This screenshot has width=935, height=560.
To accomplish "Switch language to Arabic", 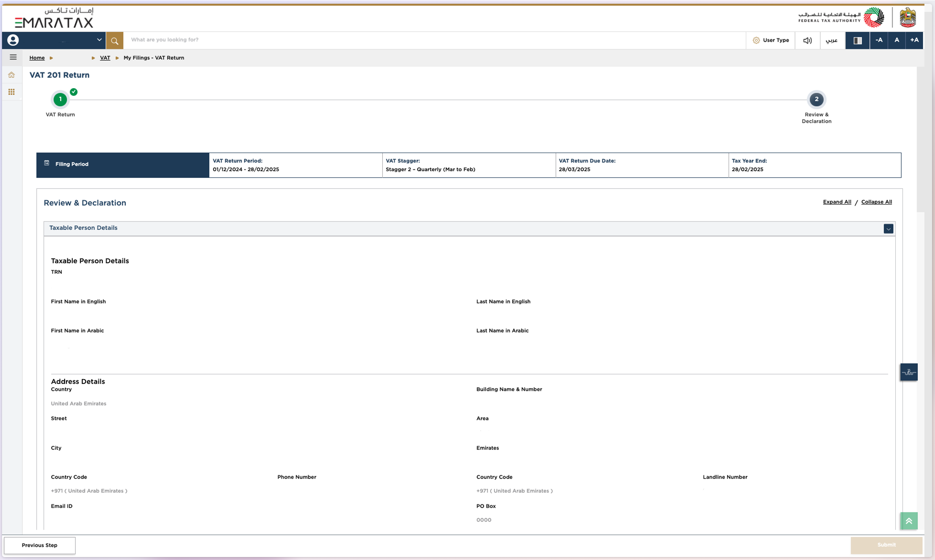I will click(x=832, y=40).
